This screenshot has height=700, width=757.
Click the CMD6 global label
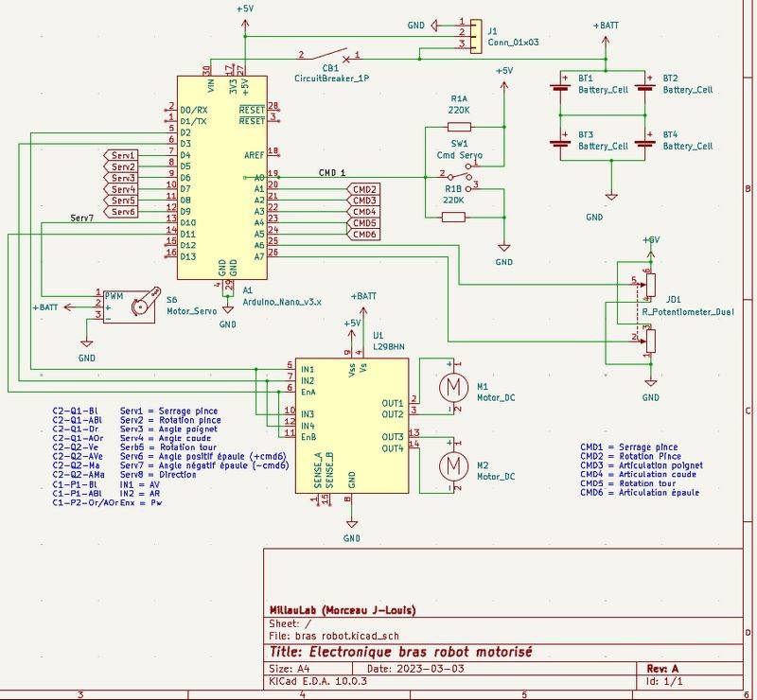click(363, 235)
